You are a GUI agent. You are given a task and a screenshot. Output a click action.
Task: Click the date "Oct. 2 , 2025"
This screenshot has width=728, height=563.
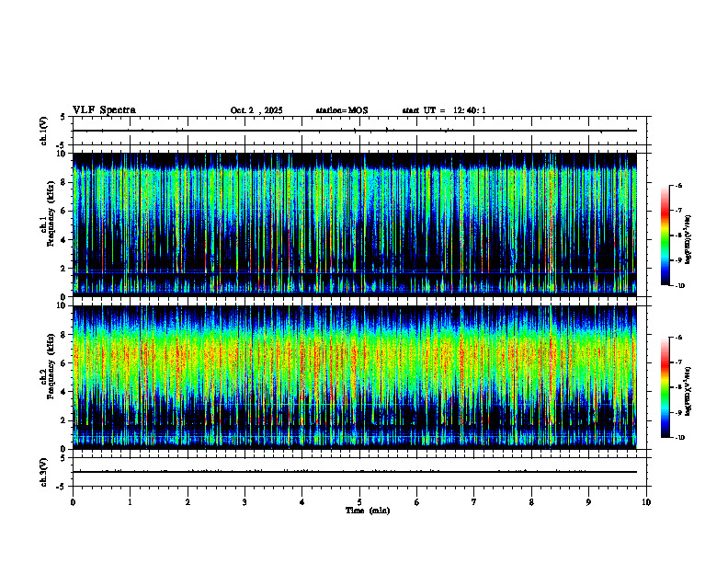click(x=256, y=110)
